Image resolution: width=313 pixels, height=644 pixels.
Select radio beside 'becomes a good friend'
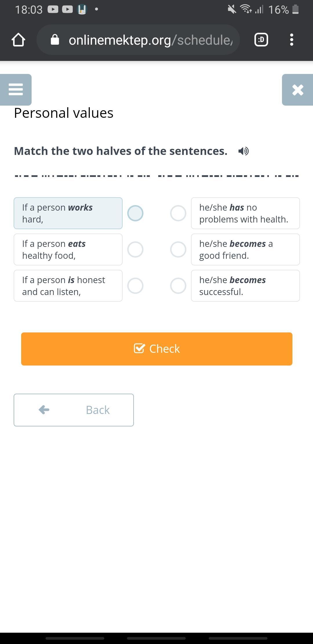point(178,249)
